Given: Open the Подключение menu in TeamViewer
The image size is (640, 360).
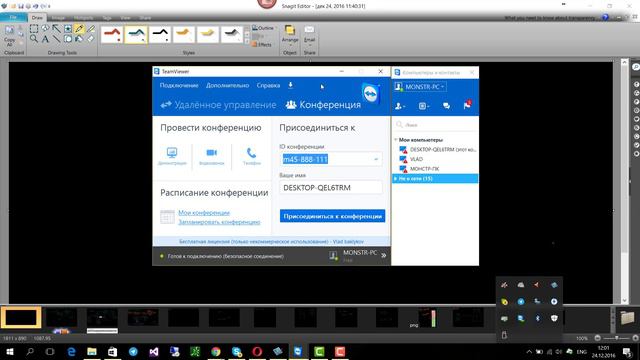Looking at the screenshot, I should click(x=179, y=85).
